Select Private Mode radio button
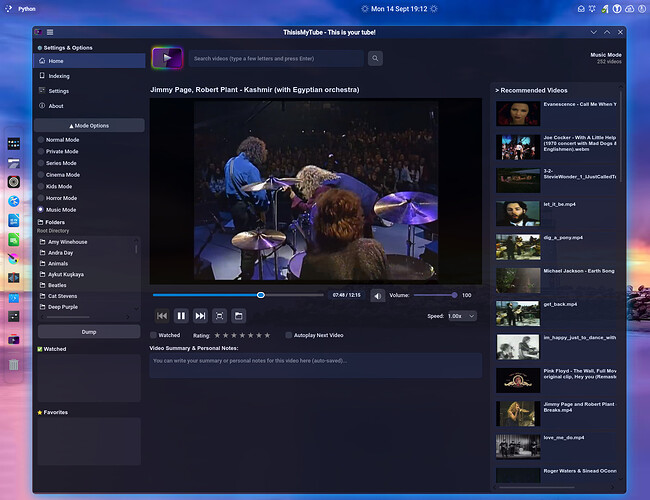The width and height of the screenshot is (650, 500). tap(41, 151)
